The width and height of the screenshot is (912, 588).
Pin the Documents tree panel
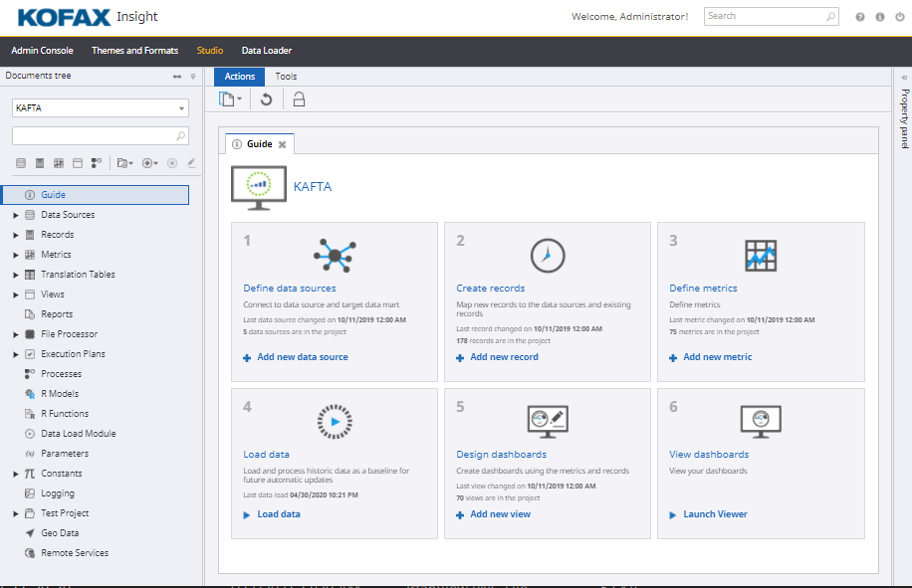coord(193,77)
